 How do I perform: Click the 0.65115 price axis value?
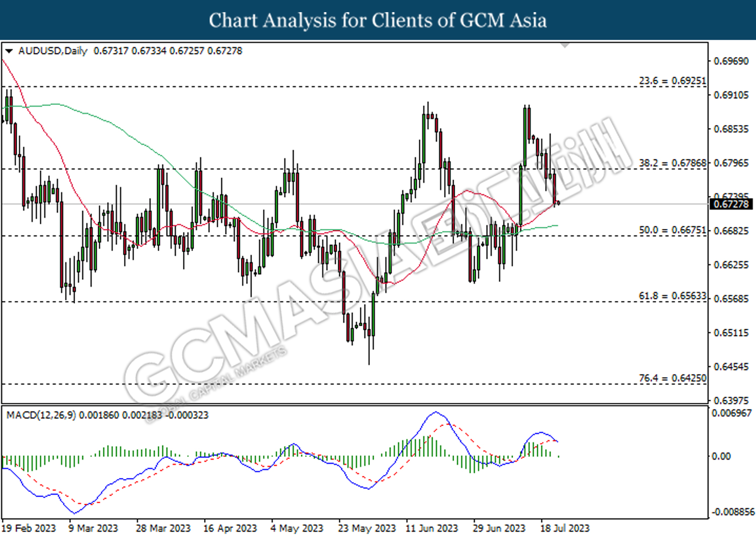[731, 333]
